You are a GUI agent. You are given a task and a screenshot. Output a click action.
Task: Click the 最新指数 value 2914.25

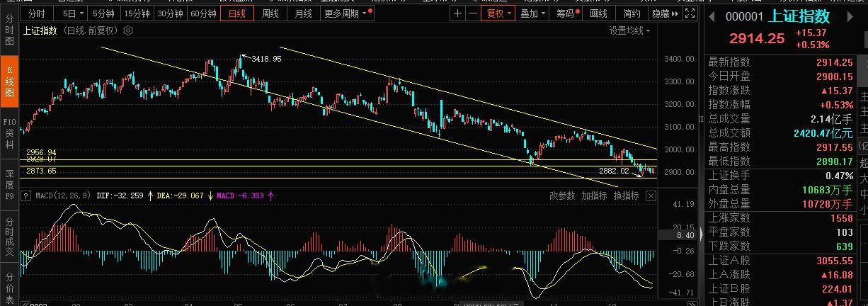[833, 62]
